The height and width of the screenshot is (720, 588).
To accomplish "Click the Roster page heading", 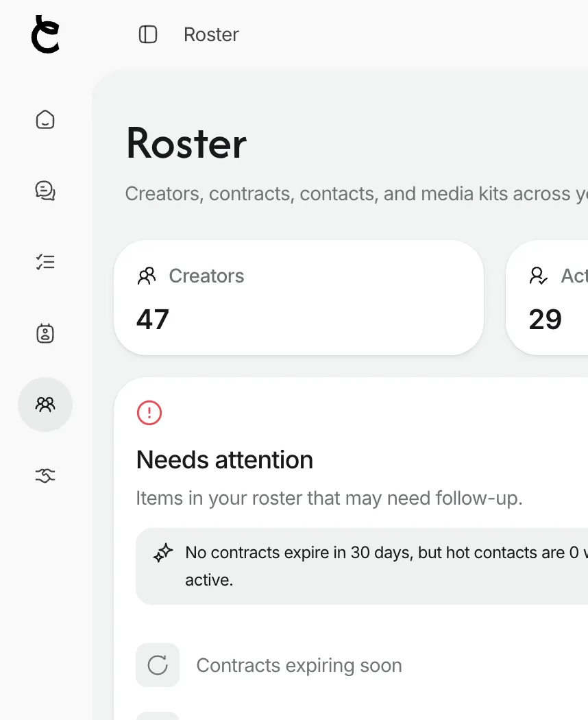I will point(186,144).
